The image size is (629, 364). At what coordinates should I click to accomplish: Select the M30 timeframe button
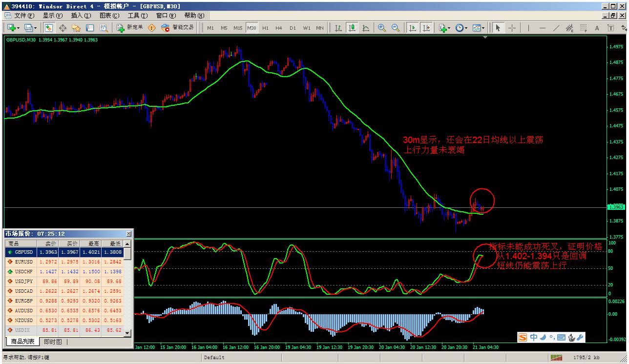(252, 28)
